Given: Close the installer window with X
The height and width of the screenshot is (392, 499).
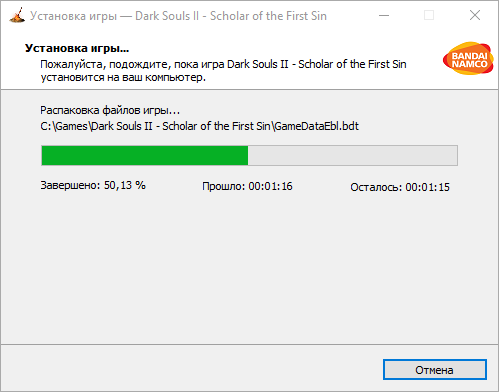Looking at the screenshot, I should 475,15.
